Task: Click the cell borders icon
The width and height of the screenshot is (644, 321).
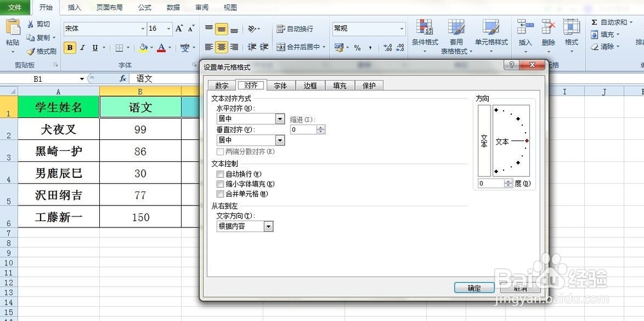Action: (x=119, y=48)
